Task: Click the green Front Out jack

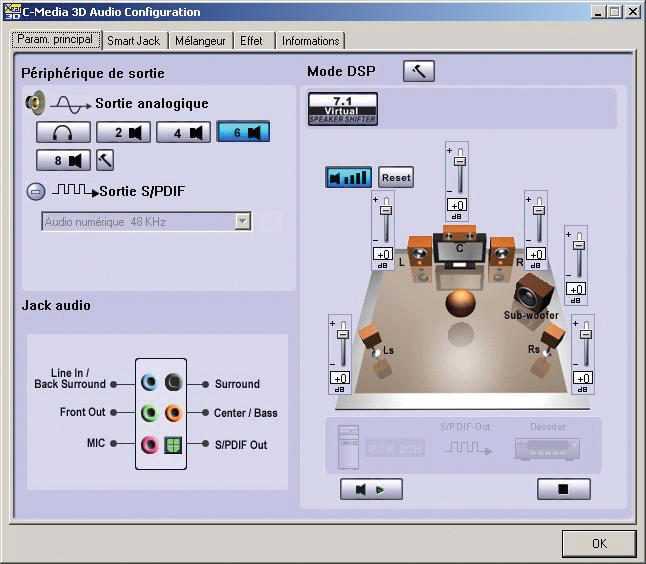Action: 150,413
